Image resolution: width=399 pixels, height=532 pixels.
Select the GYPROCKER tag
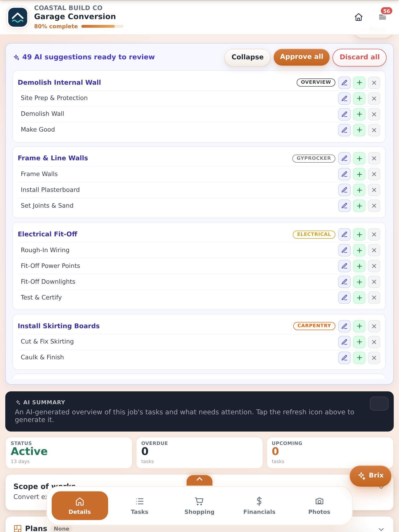click(314, 158)
